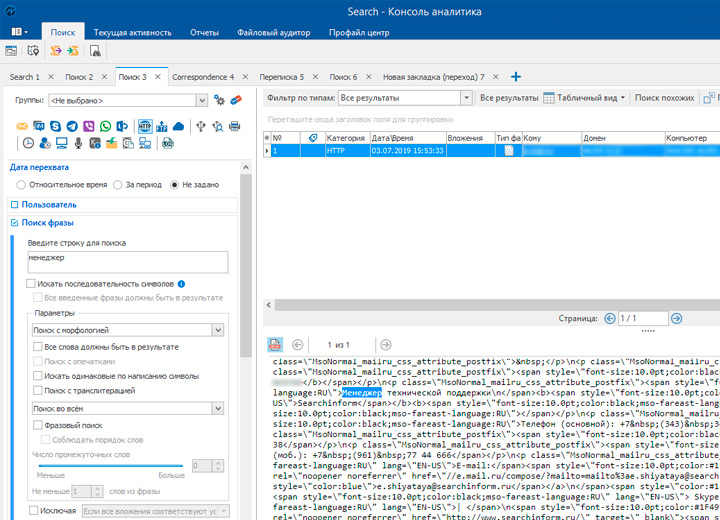The height and width of the screenshot is (520, 720).
Task: Add a new search tab with plus
Action: pyautogui.click(x=516, y=77)
